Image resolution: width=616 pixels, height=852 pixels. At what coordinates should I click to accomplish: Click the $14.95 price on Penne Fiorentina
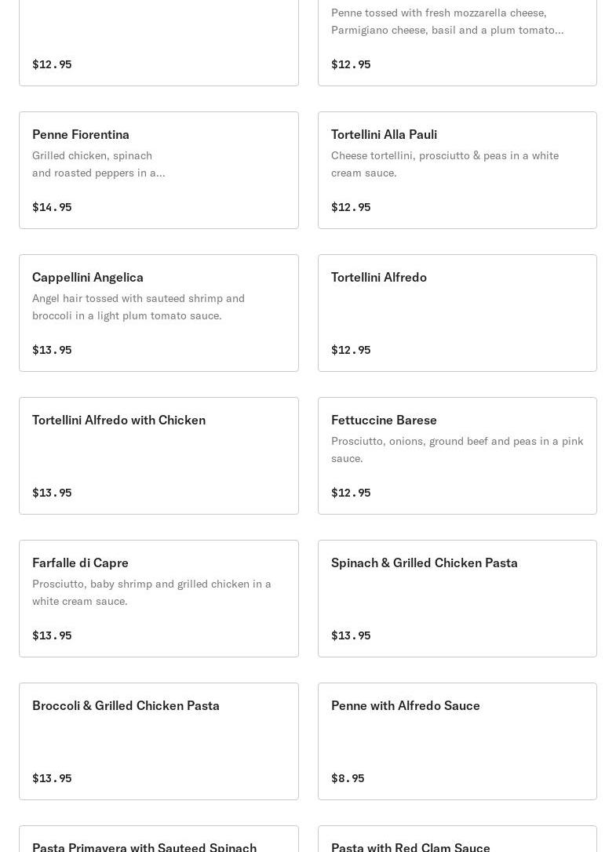coord(52,207)
